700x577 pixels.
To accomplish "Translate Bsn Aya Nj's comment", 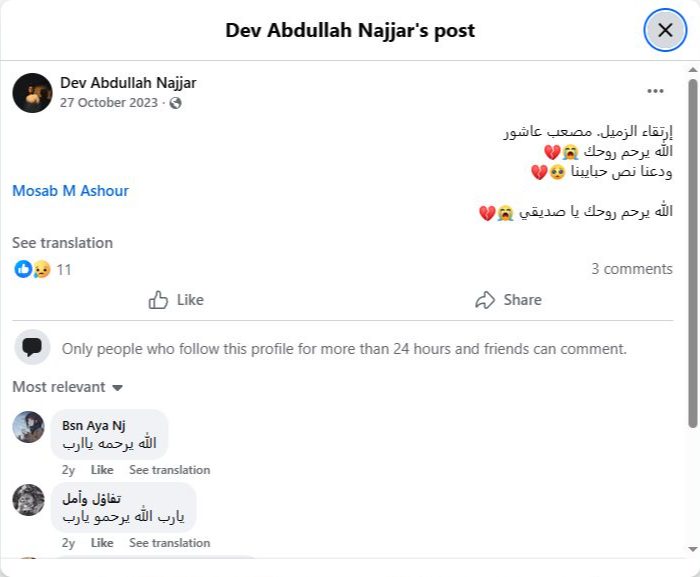I will point(169,470).
